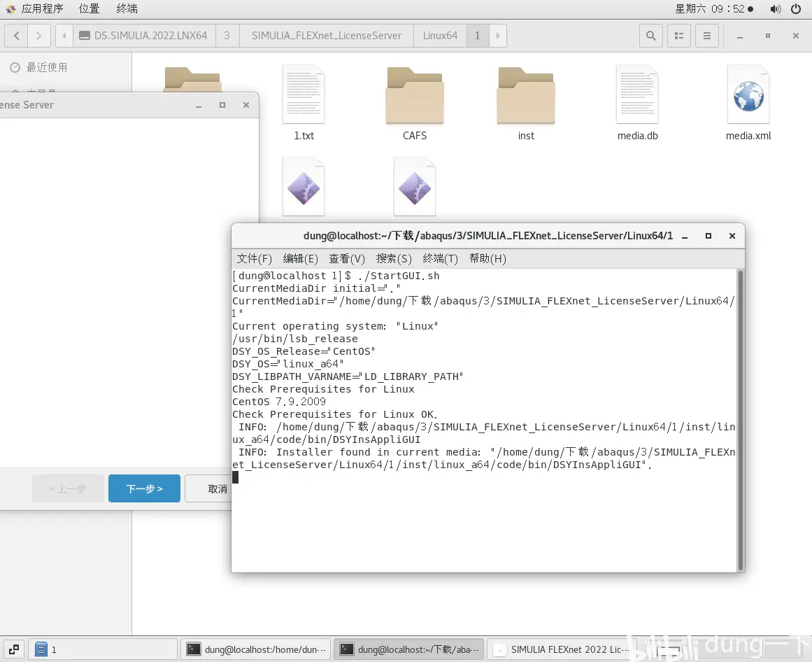Click the clock in top bar
812x662 pixels.
click(x=714, y=9)
